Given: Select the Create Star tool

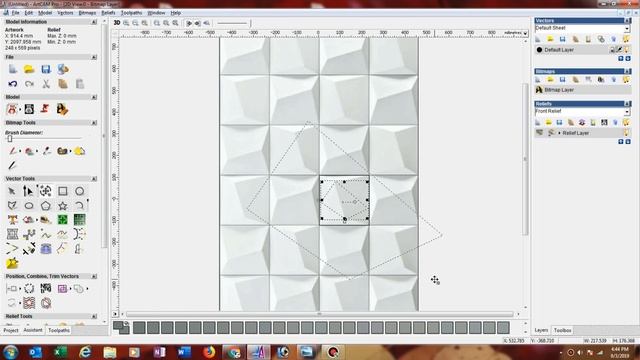Looking at the screenshot, I should click(62, 205).
